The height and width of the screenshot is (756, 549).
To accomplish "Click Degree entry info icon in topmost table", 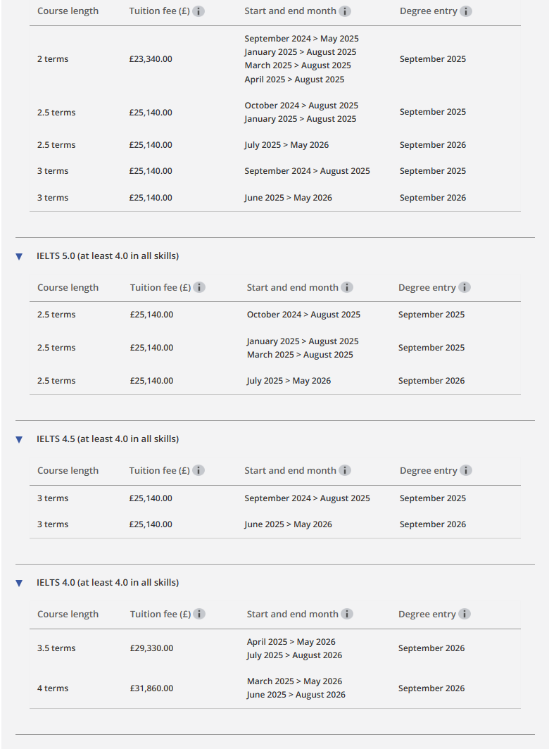I will (x=466, y=11).
